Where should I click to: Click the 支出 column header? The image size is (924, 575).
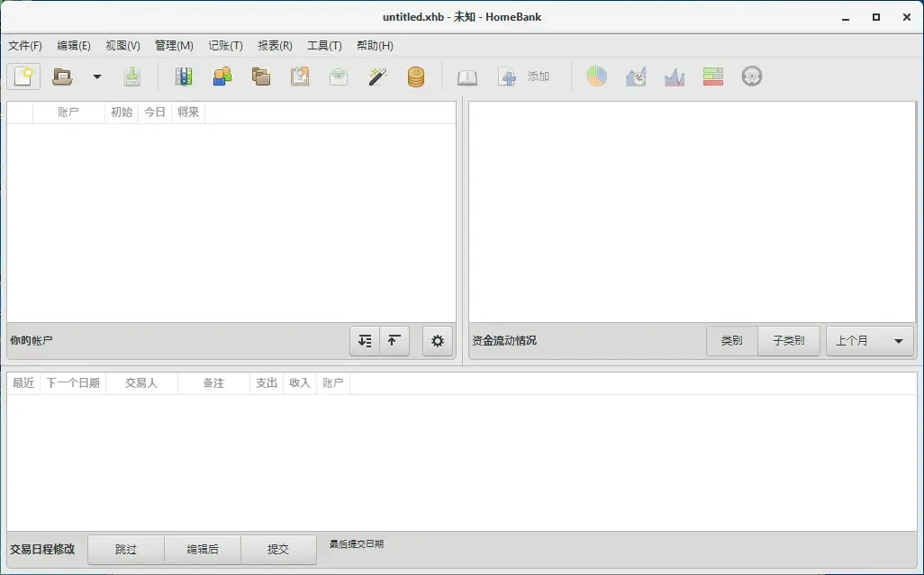(267, 383)
